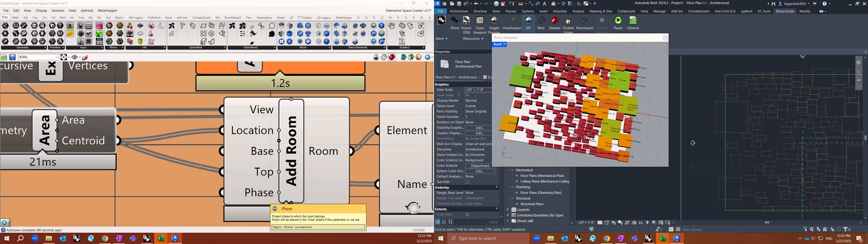The height and width of the screenshot is (244, 868).
Task: Click the Grasshopper sketch pen icon
Action: pyautogui.click(x=85, y=57)
